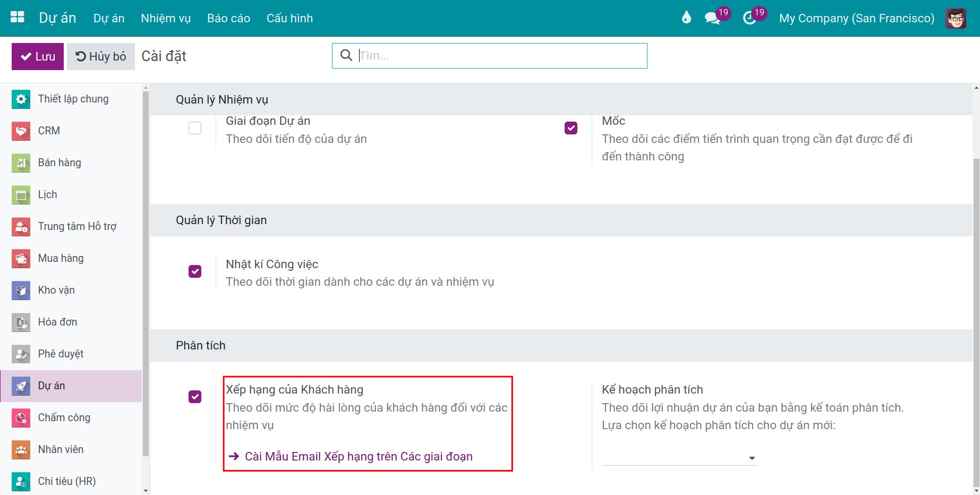Select Kho vận inventory icon

pos(21,290)
